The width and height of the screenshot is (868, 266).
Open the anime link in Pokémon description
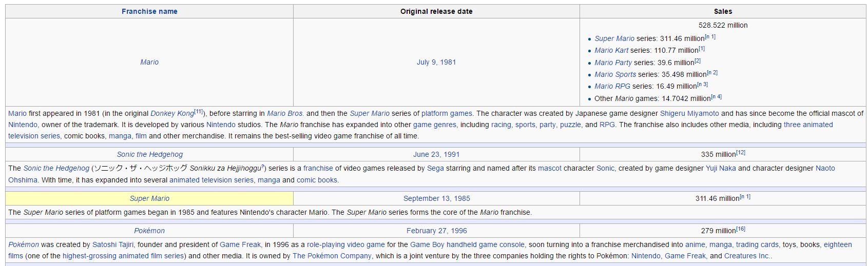(x=695, y=244)
